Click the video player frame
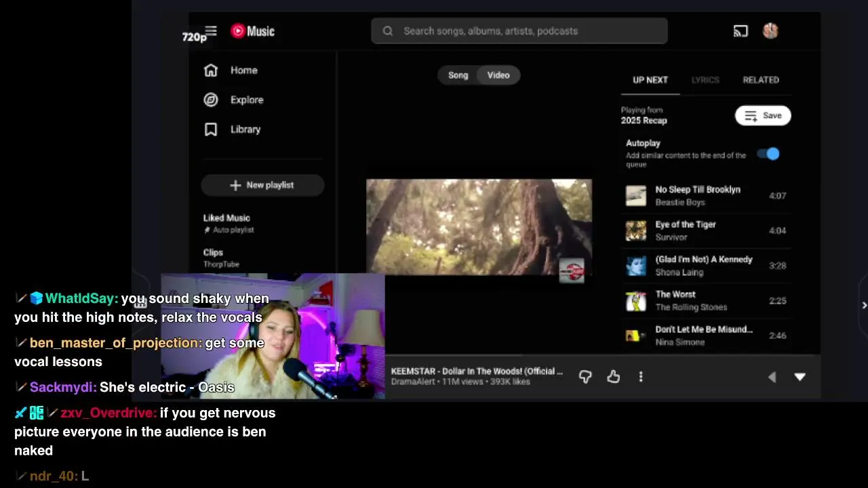Screen dimensions: 868x488 pos(479,227)
